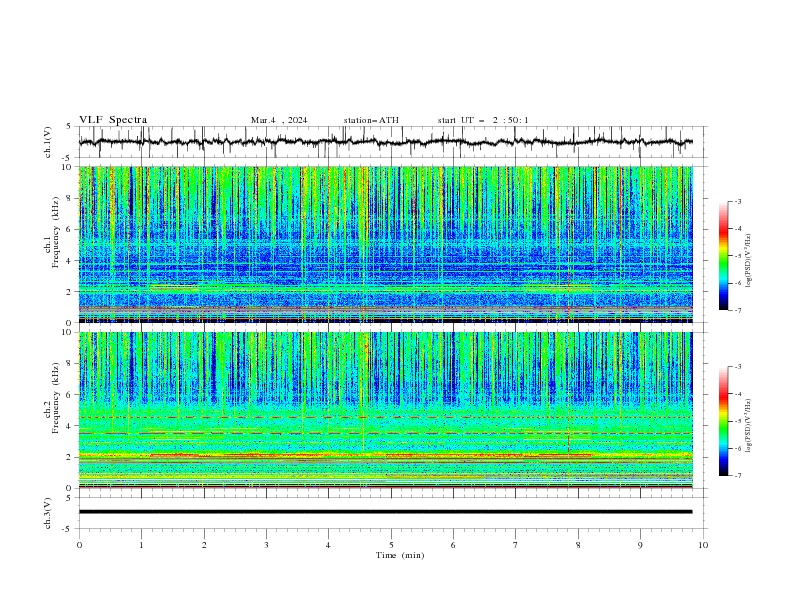
Task: Click the "ch.1(V)" waveform axis label
Action: 48,142
